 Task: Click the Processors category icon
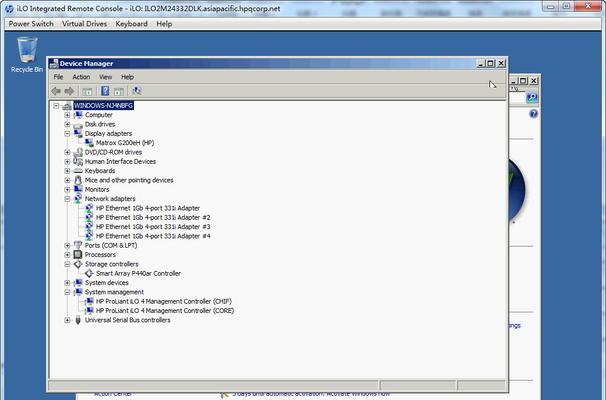[x=78, y=255]
